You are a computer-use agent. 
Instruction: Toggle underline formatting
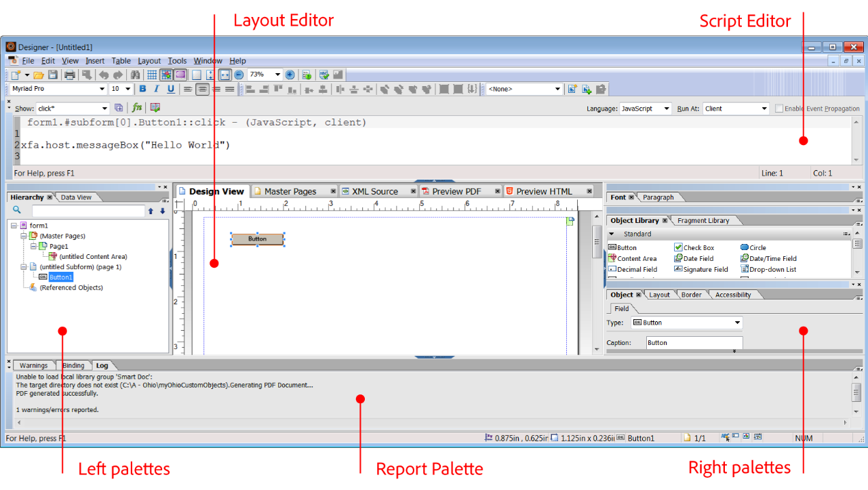(170, 89)
